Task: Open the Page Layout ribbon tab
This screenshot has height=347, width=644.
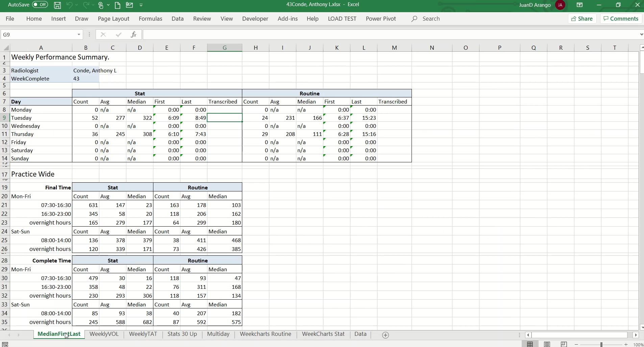Action: [114, 19]
